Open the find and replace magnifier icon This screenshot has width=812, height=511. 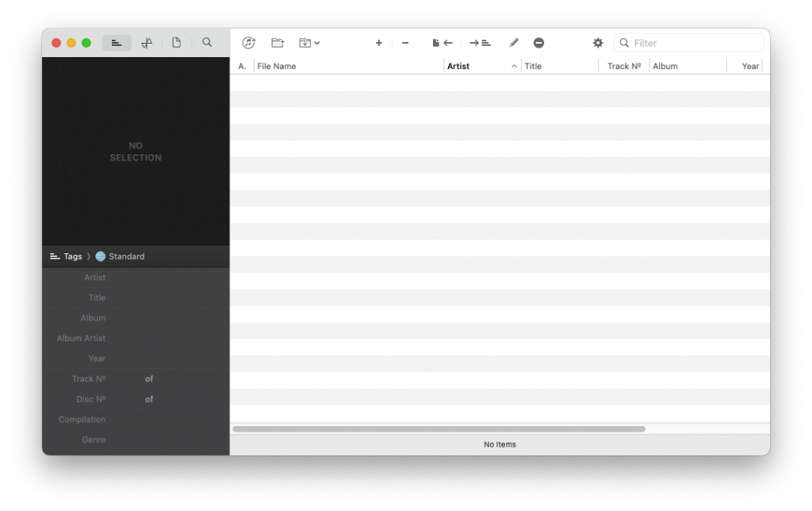207,43
